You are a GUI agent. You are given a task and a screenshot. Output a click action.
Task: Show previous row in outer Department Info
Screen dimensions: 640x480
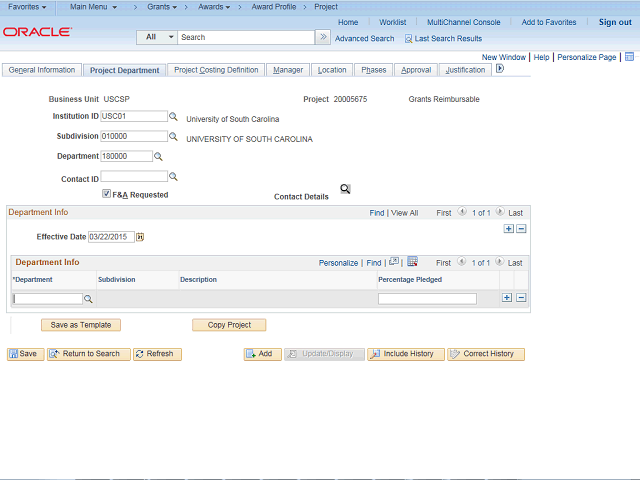pyautogui.click(x=462, y=211)
